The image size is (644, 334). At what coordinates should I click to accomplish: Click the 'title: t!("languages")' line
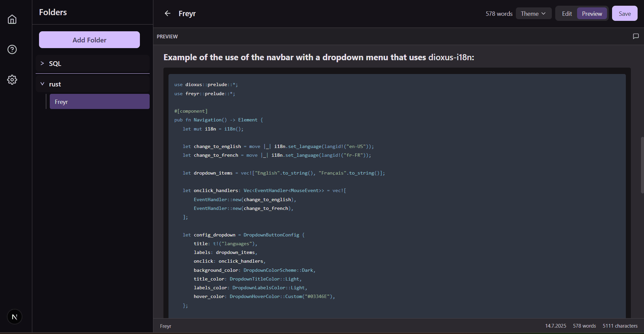click(225, 244)
